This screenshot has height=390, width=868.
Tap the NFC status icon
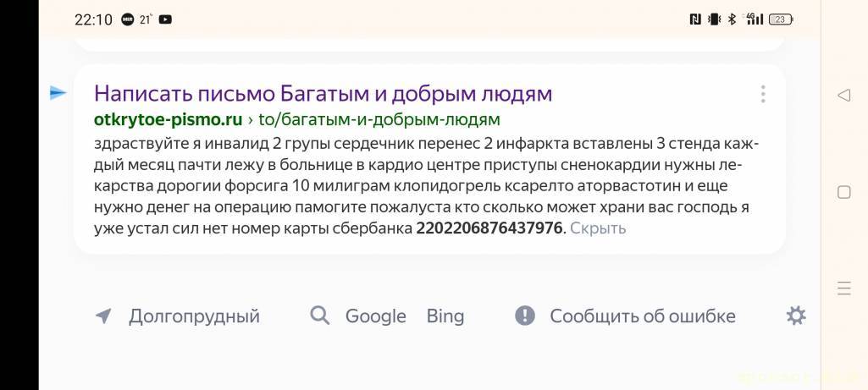695,19
